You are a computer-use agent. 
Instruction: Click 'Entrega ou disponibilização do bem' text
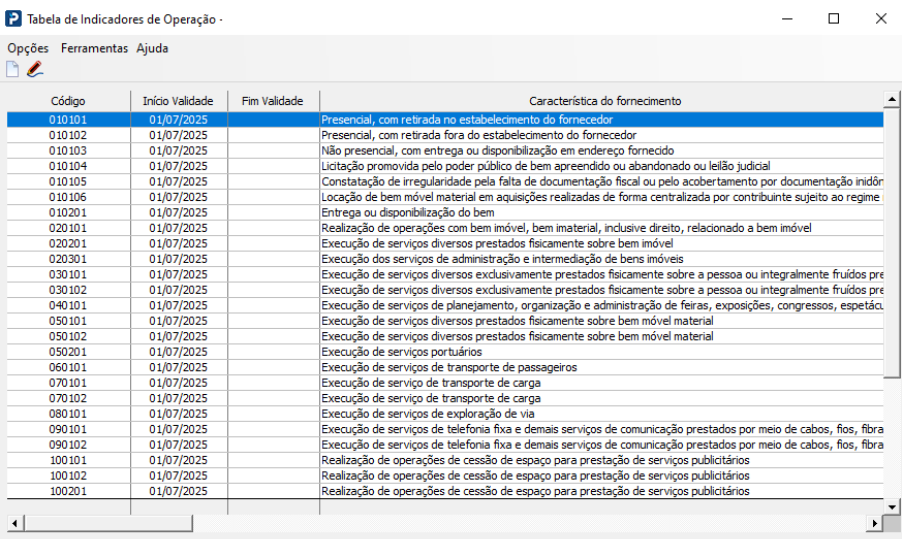point(408,213)
